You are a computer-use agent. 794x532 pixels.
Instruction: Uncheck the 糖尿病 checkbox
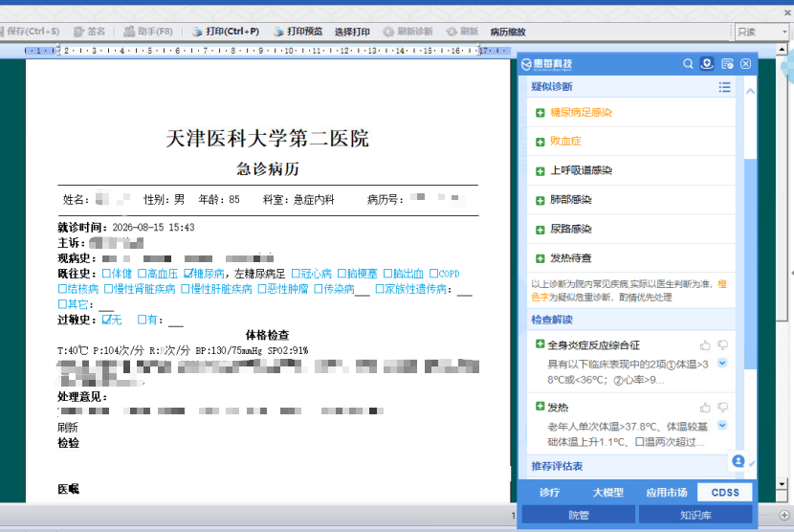pos(187,274)
